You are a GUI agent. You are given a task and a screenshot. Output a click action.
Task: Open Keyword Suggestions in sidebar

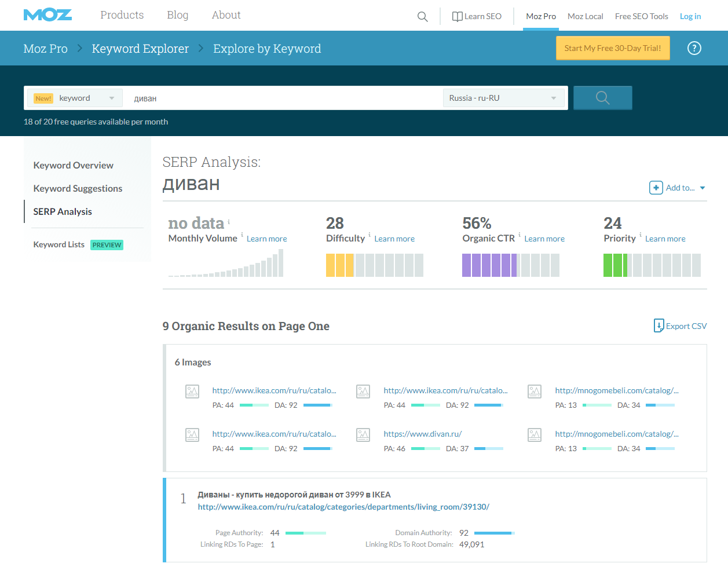pyautogui.click(x=78, y=188)
